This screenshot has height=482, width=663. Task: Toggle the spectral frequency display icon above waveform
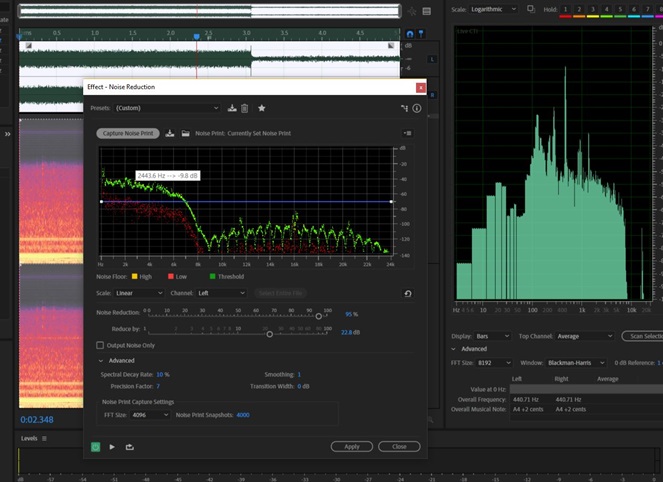point(427,11)
